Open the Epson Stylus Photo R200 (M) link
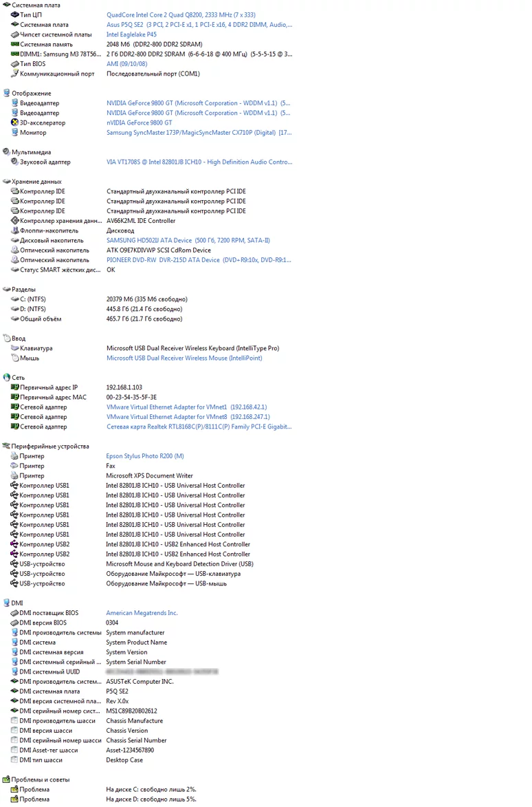Viewport: 532px width, 807px height. click(x=145, y=455)
